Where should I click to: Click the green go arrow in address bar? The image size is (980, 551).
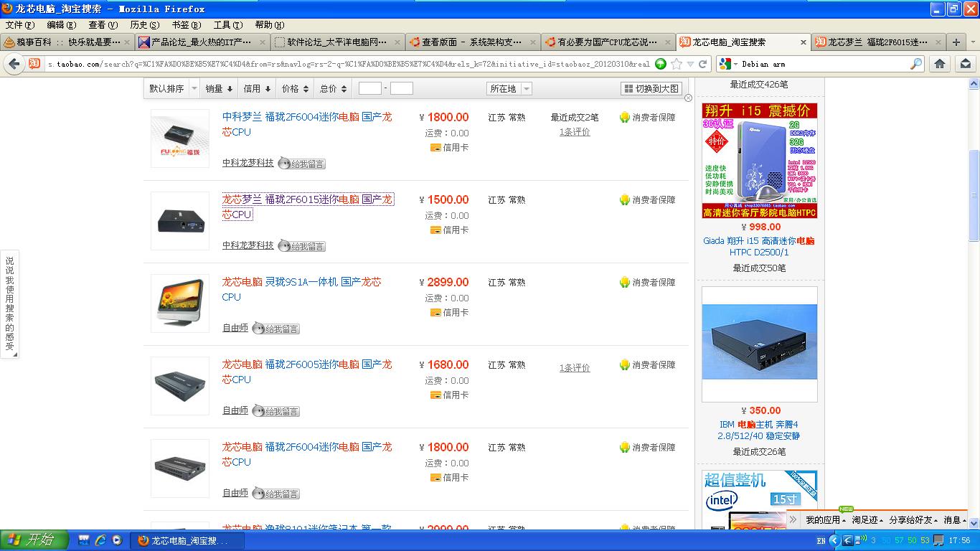(661, 64)
